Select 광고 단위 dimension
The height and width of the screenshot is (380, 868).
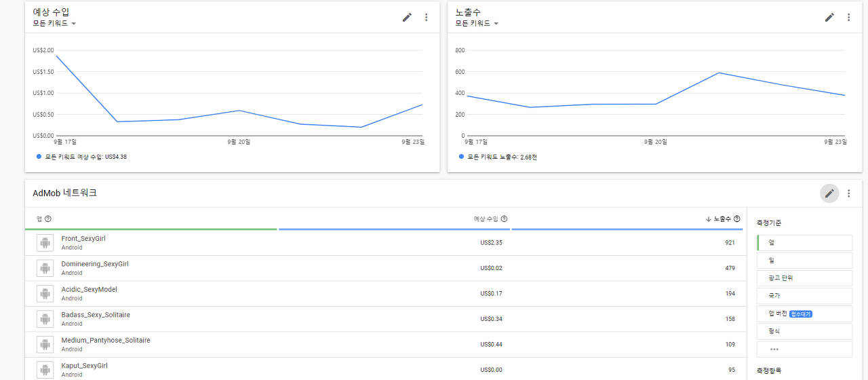(x=804, y=278)
